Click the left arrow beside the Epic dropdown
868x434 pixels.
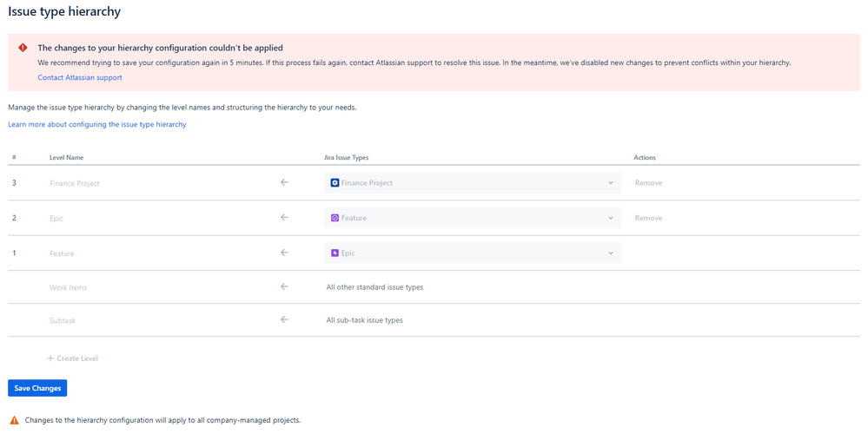(x=284, y=252)
